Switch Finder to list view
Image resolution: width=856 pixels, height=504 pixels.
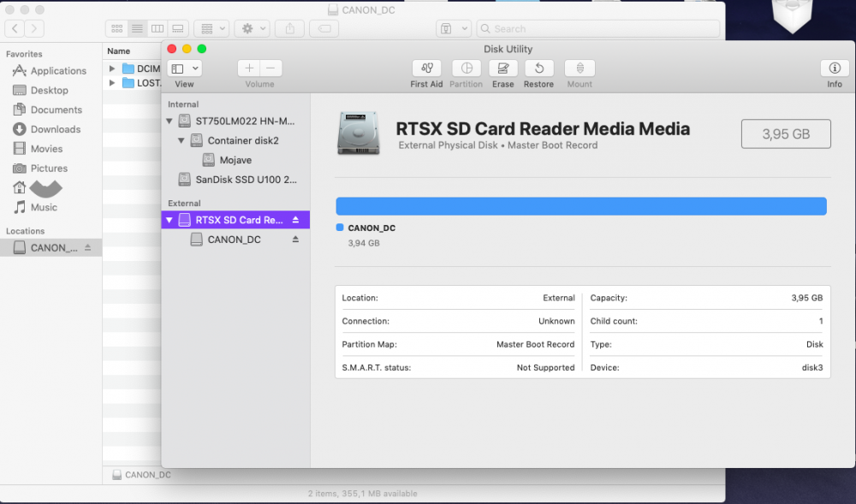coord(138,28)
